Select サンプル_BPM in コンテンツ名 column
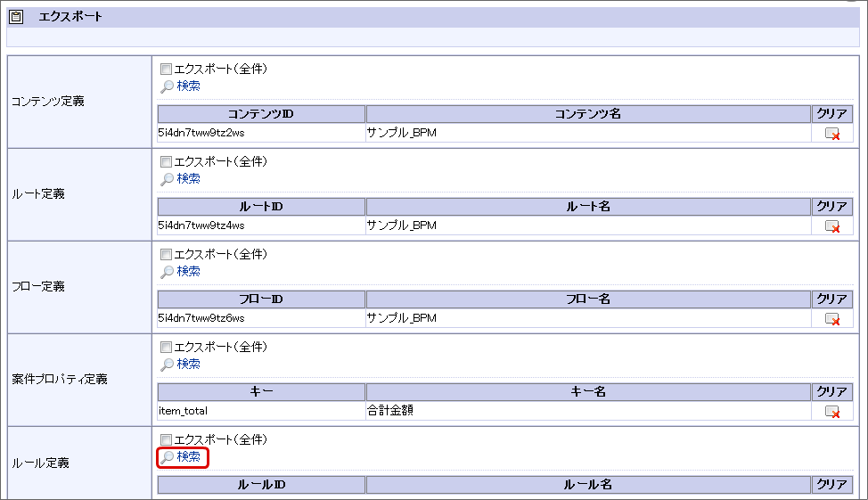This screenshot has height=500, width=868. click(588, 133)
